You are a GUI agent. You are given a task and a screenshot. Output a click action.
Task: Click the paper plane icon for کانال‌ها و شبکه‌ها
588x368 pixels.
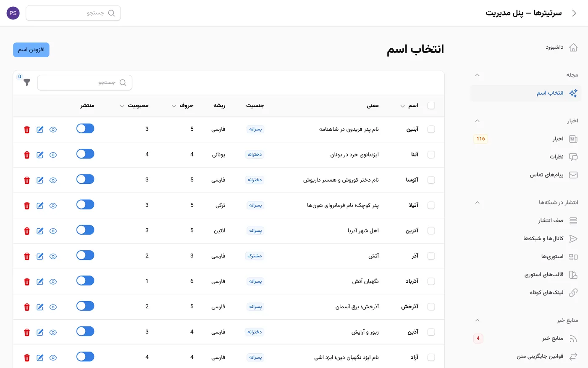pyautogui.click(x=573, y=238)
